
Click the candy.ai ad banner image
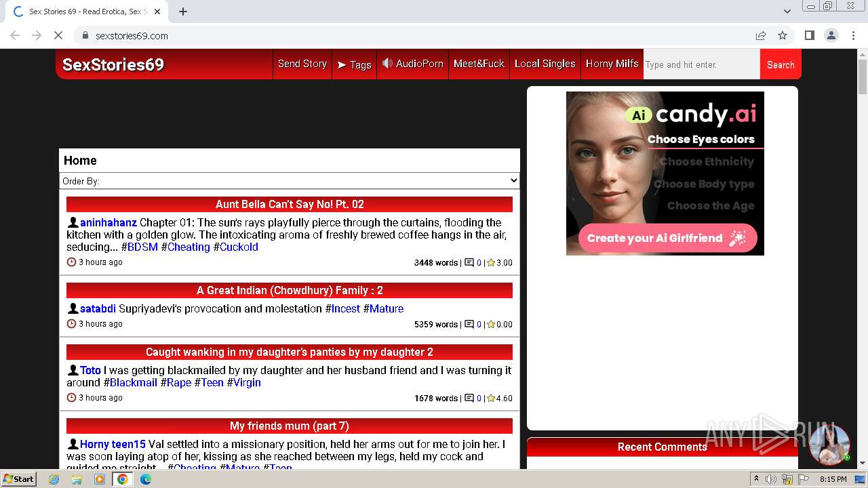pyautogui.click(x=665, y=174)
